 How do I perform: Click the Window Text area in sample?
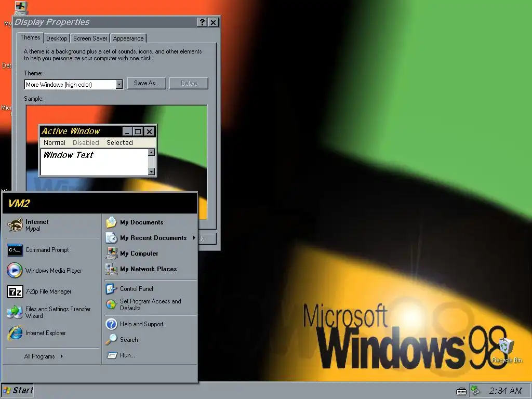tap(95, 162)
